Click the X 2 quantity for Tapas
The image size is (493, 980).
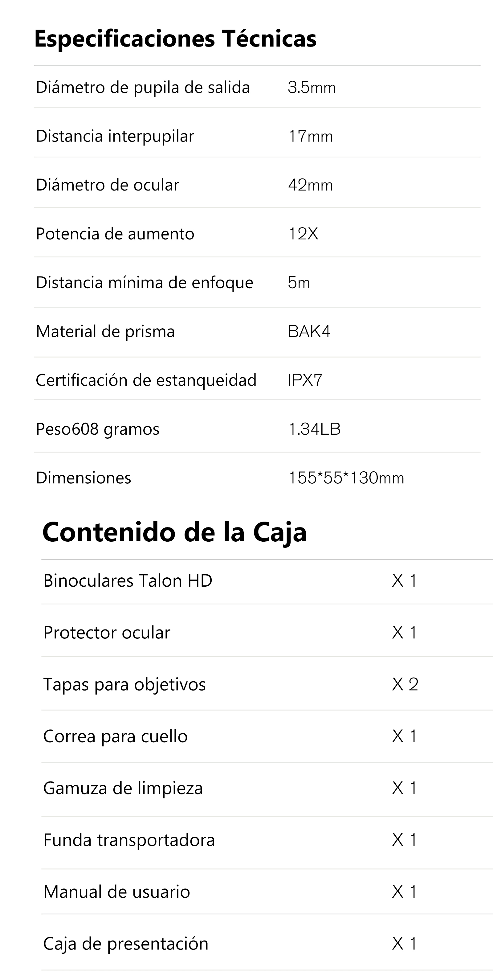pos(405,685)
